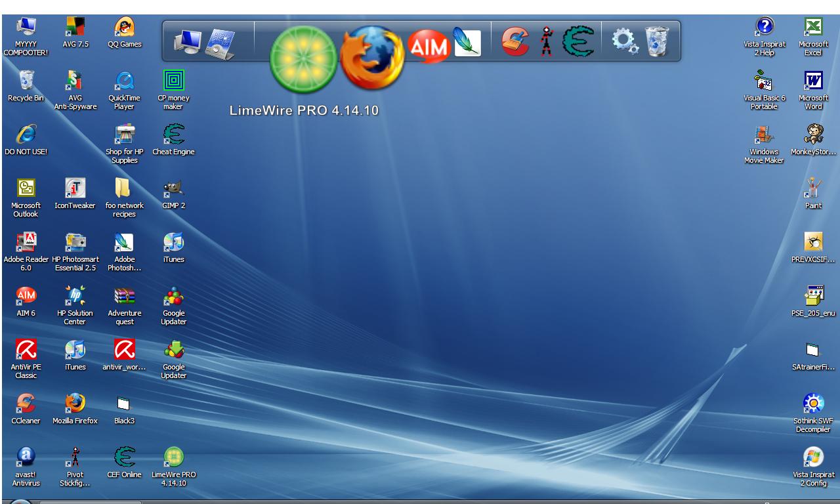Open Vista Inspirat 2 Help

(x=765, y=37)
